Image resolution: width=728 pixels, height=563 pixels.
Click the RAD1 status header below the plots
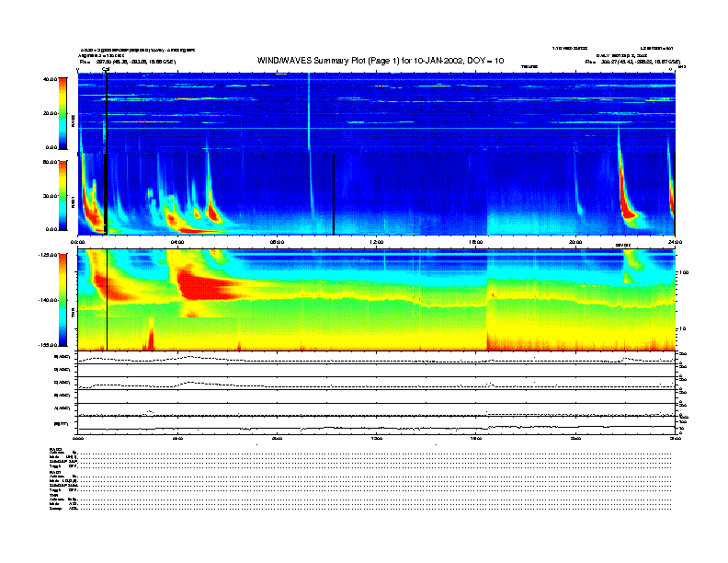pos(56,473)
